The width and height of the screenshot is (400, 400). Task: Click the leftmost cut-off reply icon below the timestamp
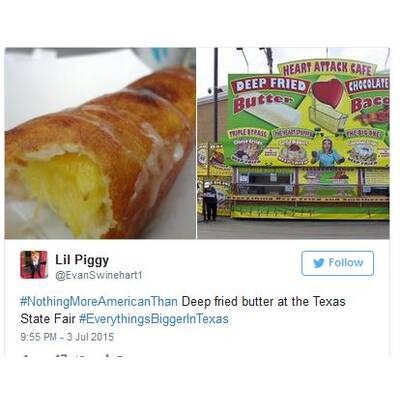[x=25, y=356]
